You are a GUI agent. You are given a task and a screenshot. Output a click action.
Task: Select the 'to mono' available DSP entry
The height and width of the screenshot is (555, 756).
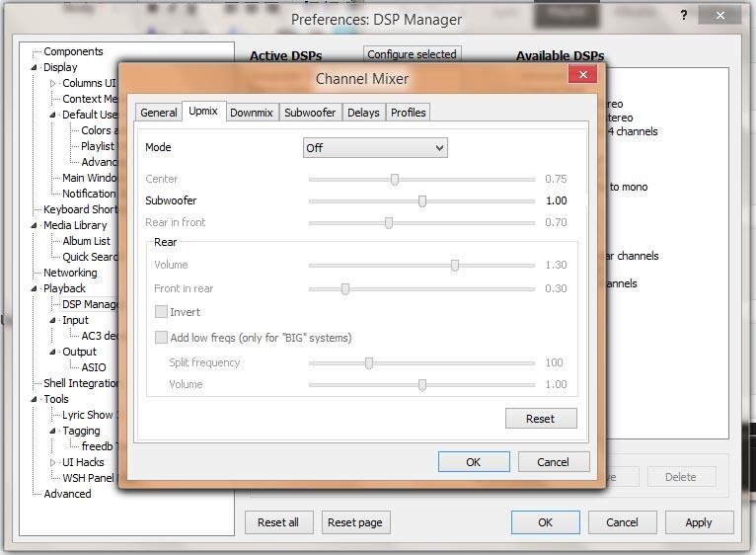click(x=629, y=187)
